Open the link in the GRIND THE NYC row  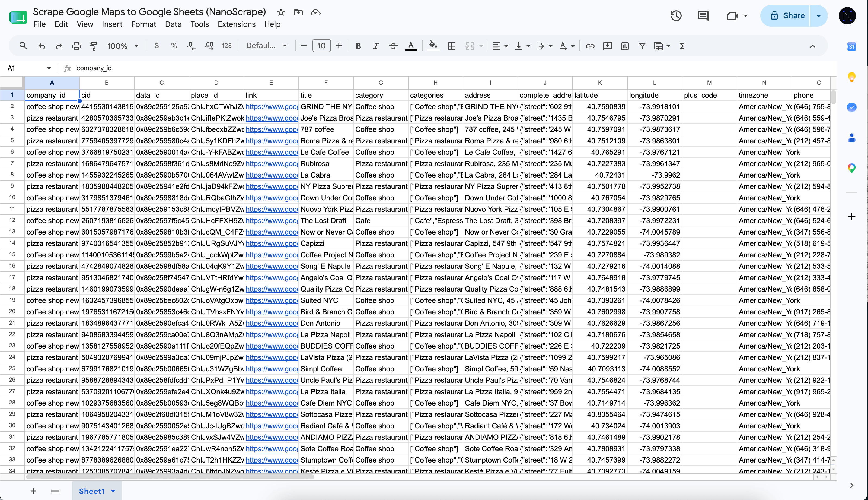272,107
